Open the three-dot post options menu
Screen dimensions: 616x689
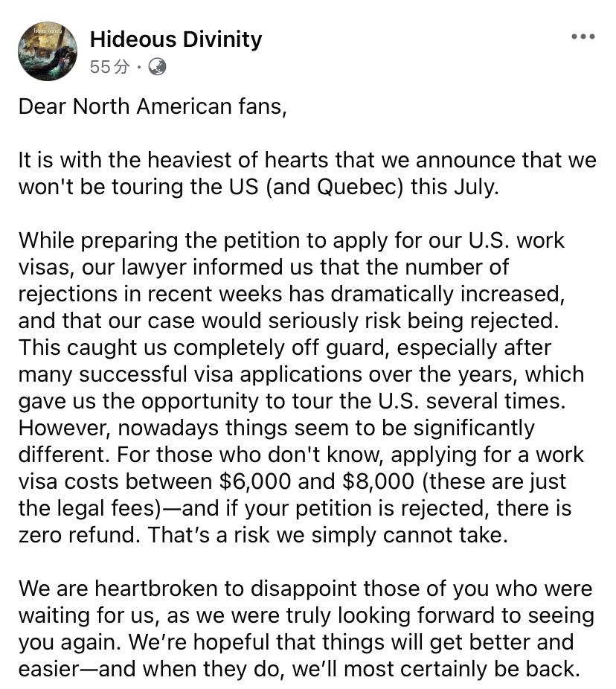point(583,36)
